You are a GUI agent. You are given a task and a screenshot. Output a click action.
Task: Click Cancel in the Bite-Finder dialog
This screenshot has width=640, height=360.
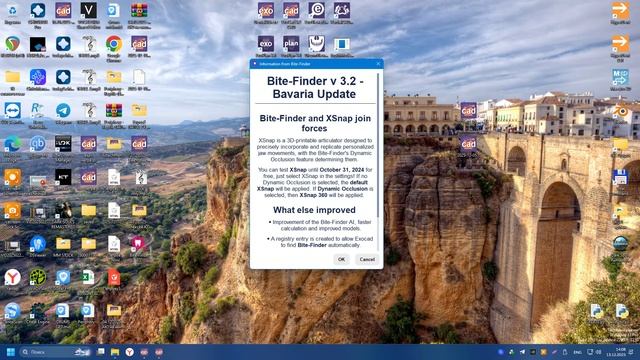[367, 259]
